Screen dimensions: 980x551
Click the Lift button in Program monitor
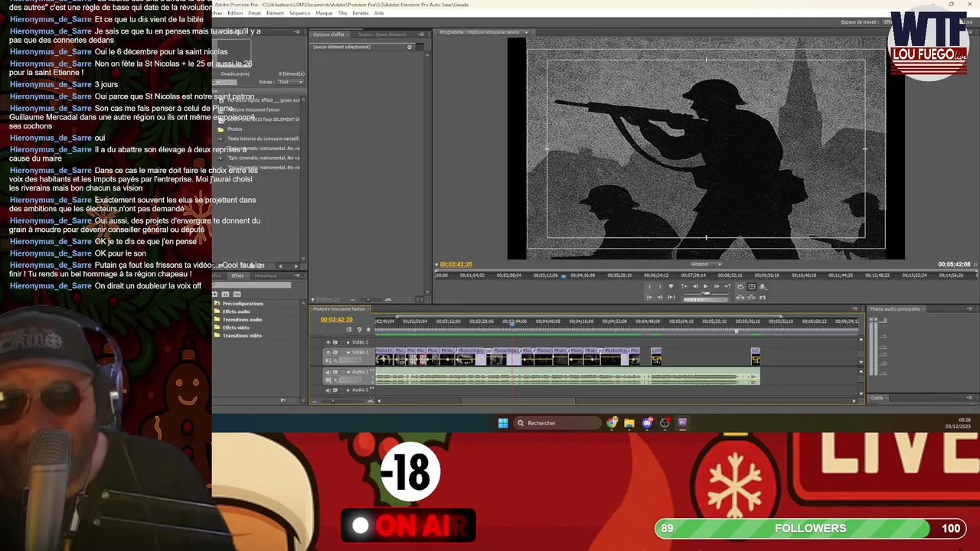click(740, 297)
